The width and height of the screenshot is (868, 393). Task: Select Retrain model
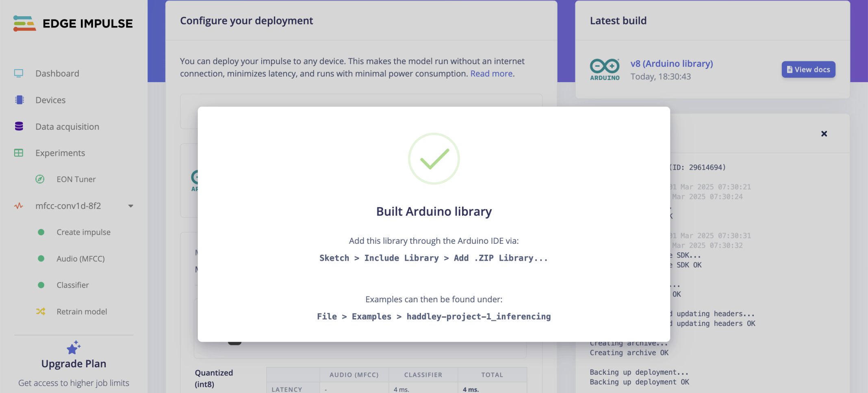pos(82,312)
